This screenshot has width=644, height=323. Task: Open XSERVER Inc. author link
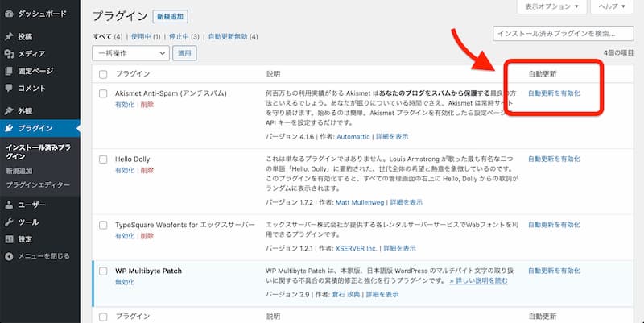click(356, 248)
